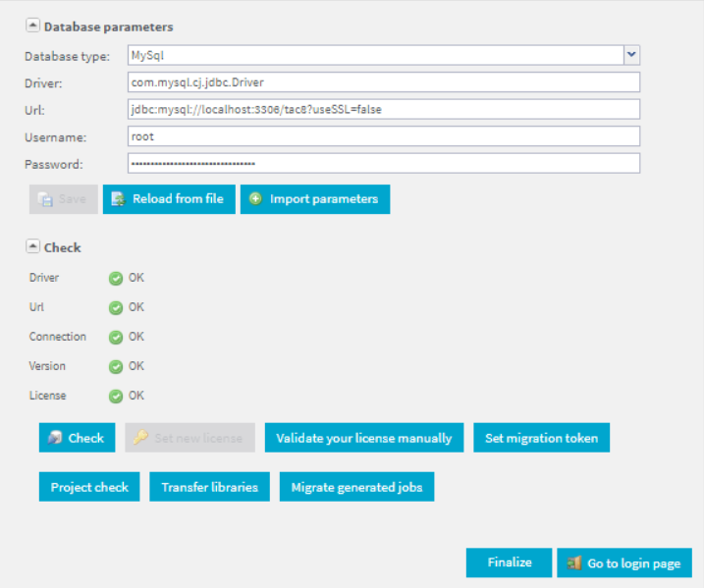Screen dimensions: 704x588
Task: Click the OK status next to License
Action: click(x=136, y=396)
